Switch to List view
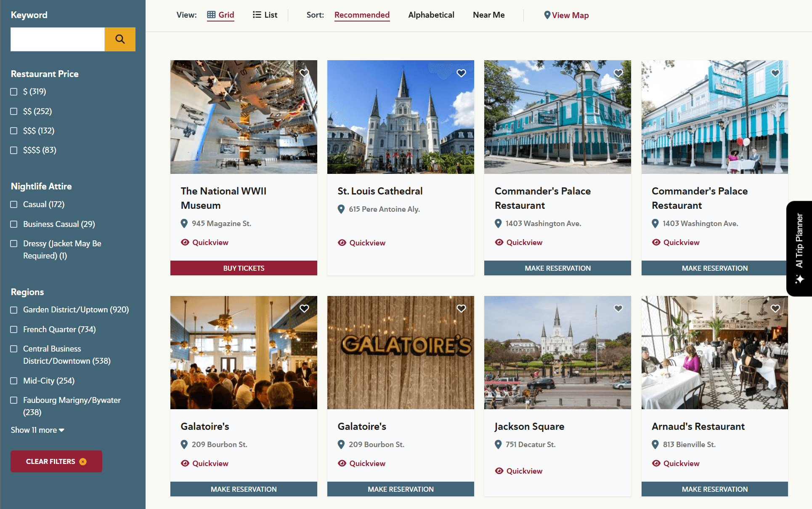 pos(265,15)
